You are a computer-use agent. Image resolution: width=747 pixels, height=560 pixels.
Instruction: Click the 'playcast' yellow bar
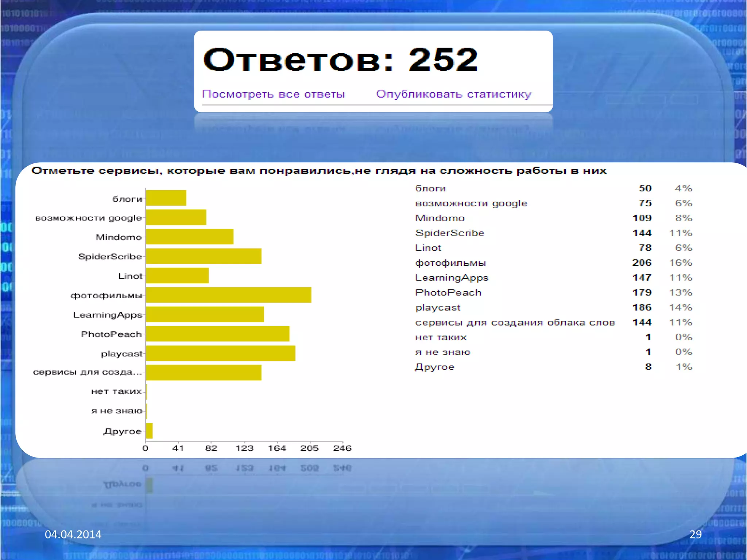[220, 353]
